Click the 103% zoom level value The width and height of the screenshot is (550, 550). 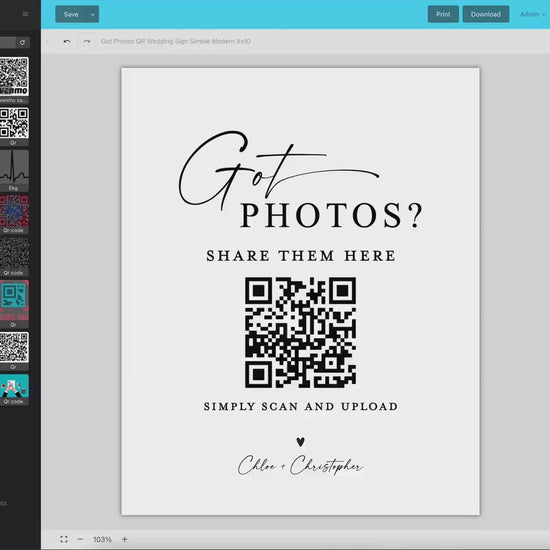(x=102, y=539)
